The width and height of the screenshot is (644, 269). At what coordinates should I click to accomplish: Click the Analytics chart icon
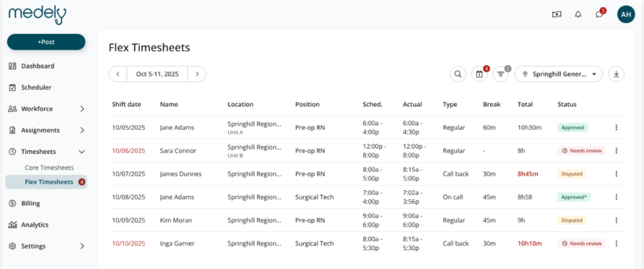tap(13, 224)
